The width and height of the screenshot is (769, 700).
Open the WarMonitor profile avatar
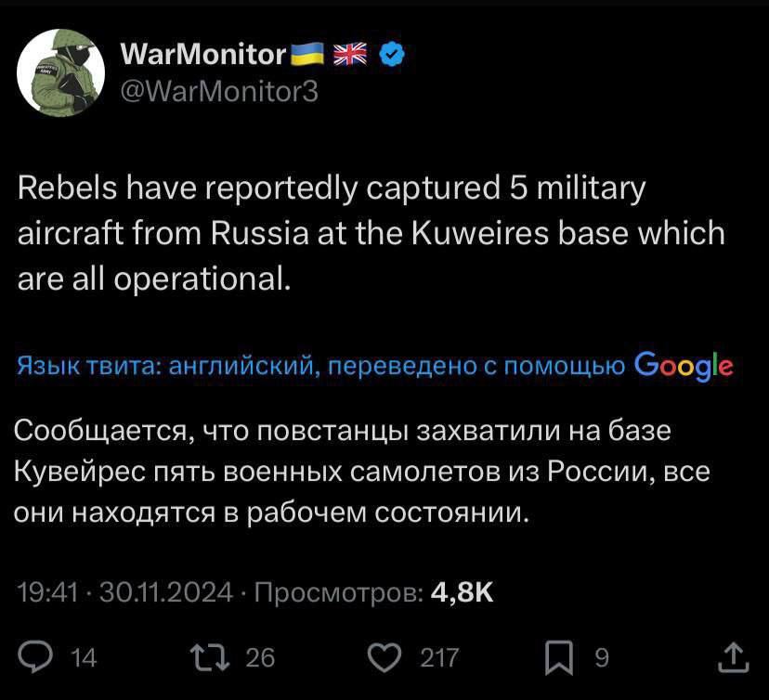click(x=62, y=71)
